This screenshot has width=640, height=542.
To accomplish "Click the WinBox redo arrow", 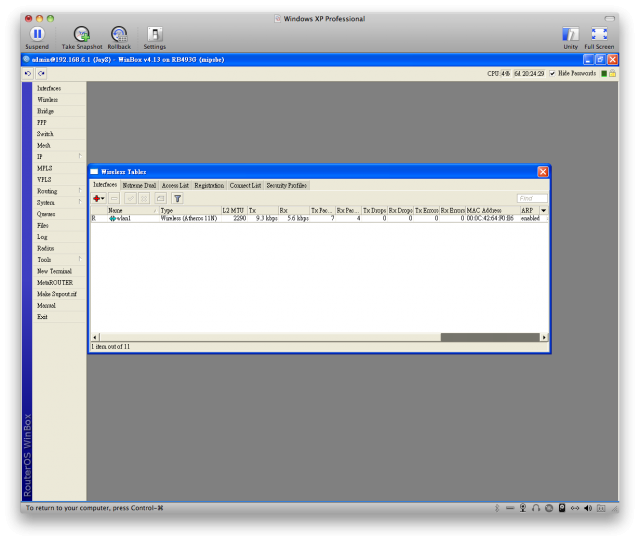I will tap(41, 73).
